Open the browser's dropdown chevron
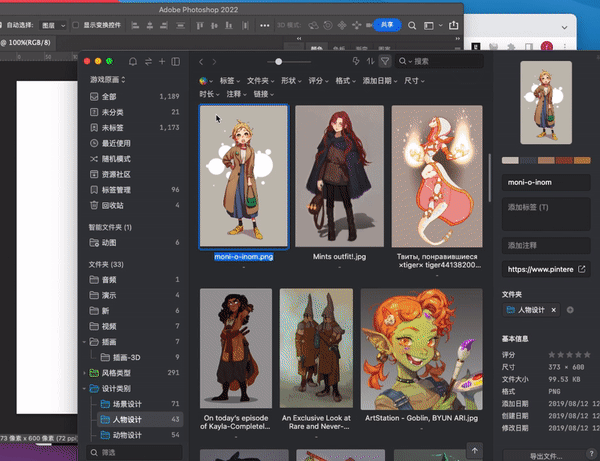Viewport: 600px width, 461px height. click(x=564, y=28)
